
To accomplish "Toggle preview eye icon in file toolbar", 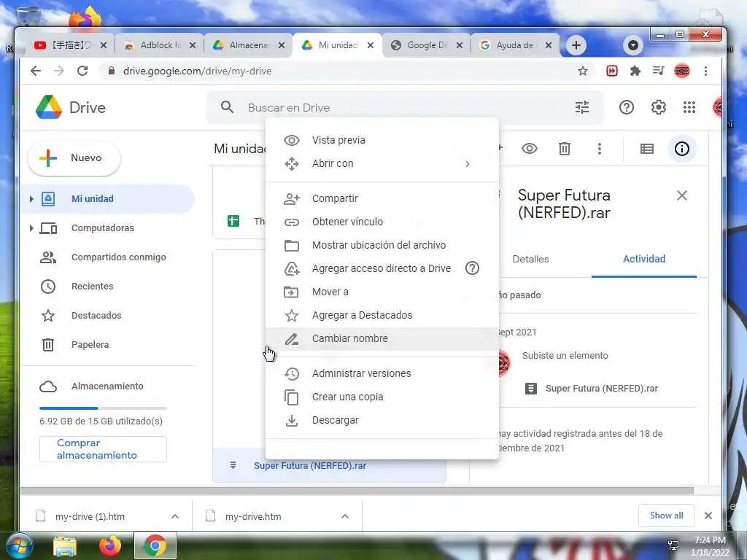I will [530, 149].
